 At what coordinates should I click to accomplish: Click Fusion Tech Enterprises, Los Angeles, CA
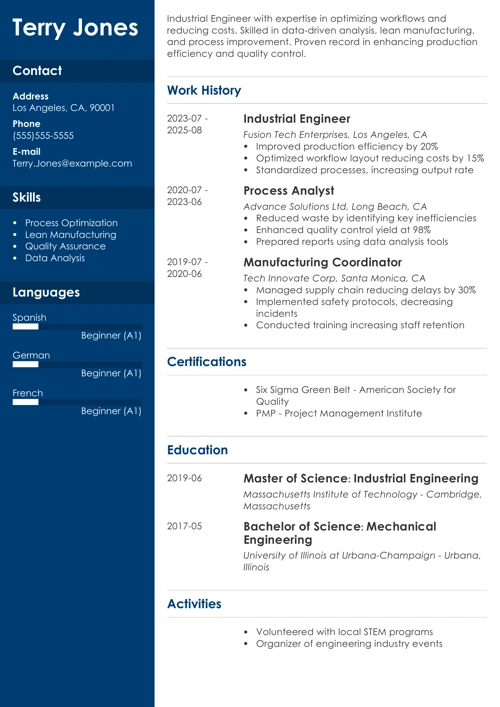tap(335, 135)
